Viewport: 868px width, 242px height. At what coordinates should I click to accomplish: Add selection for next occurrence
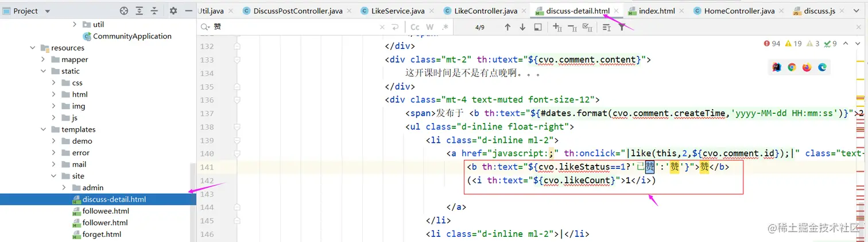[x=557, y=27]
